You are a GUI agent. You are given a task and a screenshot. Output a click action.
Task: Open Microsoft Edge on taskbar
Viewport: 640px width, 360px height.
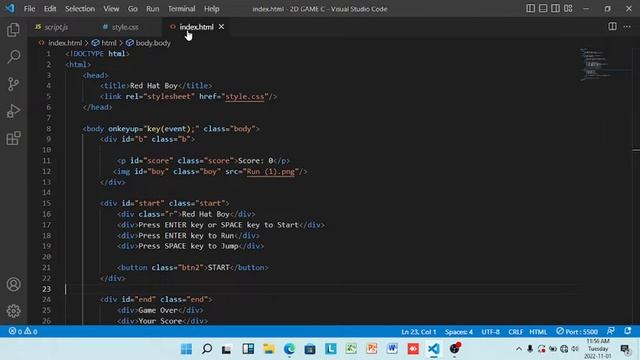point(289,349)
